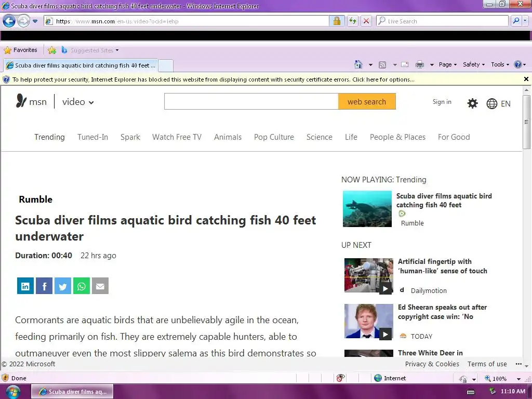Select the Tuned-In category tab

[x=92, y=137]
